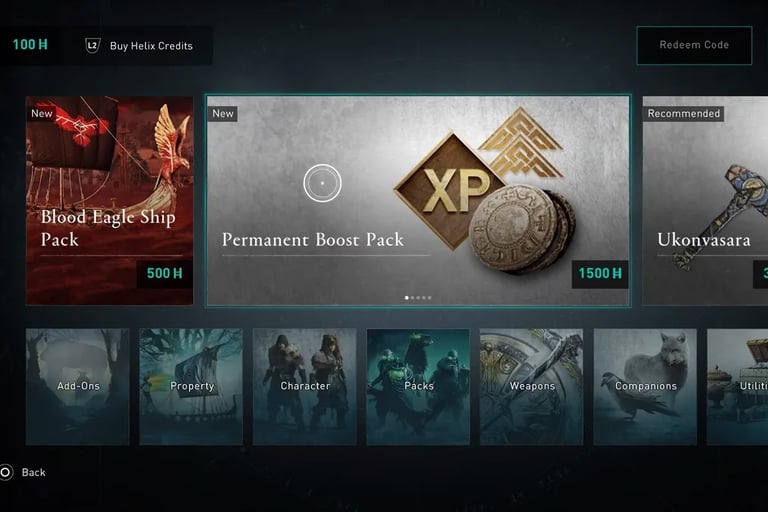Click the XP diamond emblem
The height and width of the screenshot is (512, 768).
[451, 190]
